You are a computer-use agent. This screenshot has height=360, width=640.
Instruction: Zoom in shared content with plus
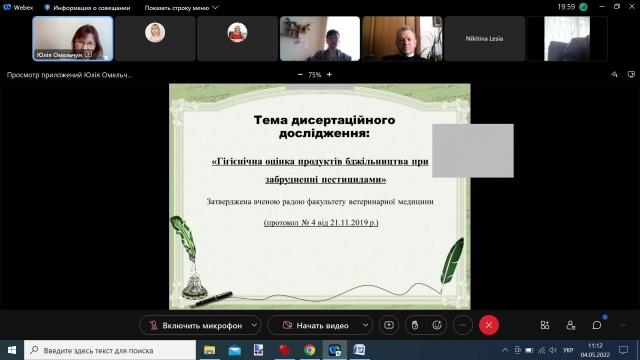click(329, 75)
